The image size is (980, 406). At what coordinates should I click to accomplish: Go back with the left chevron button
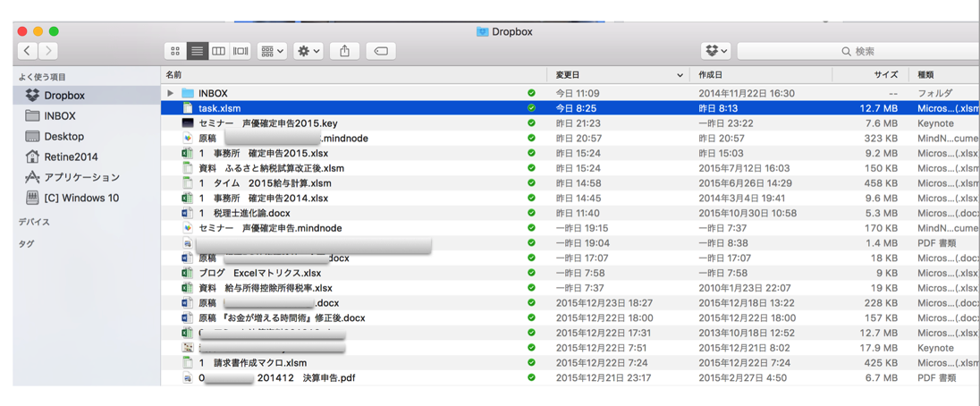tap(28, 51)
